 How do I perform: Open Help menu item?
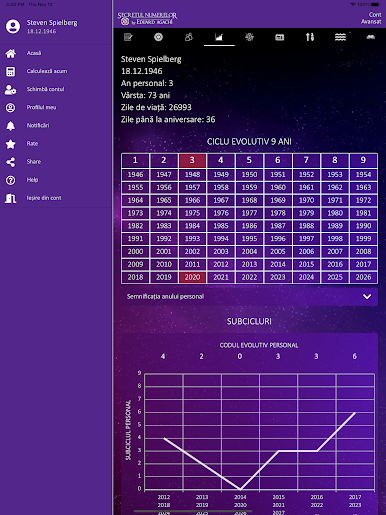(32, 180)
